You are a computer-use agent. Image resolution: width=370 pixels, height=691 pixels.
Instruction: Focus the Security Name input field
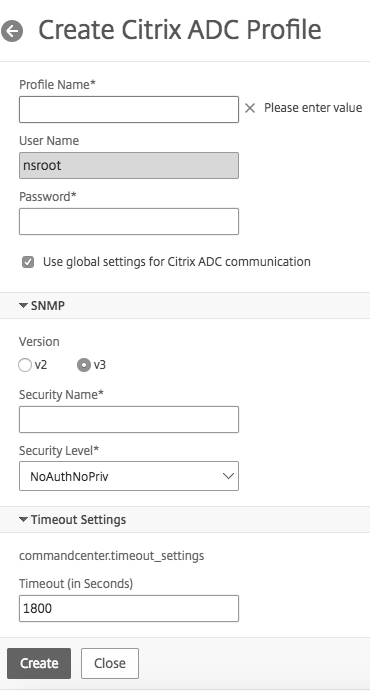pos(129,420)
